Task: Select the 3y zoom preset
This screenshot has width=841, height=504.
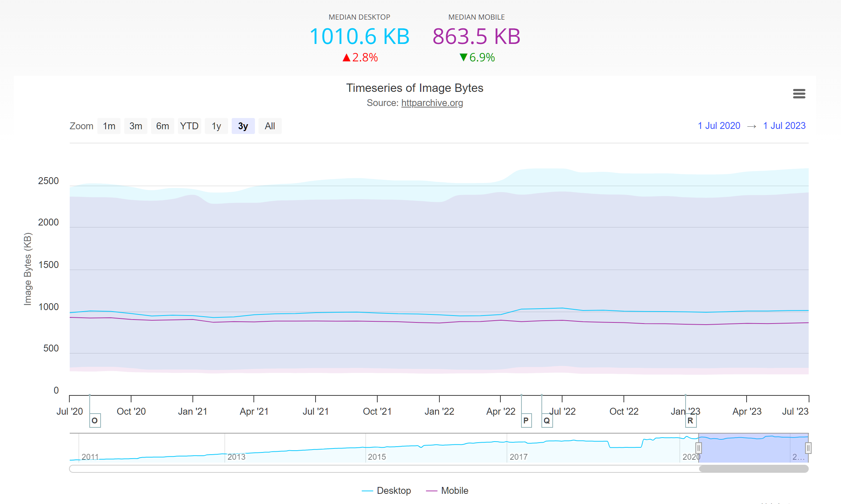Action: pos(243,126)
